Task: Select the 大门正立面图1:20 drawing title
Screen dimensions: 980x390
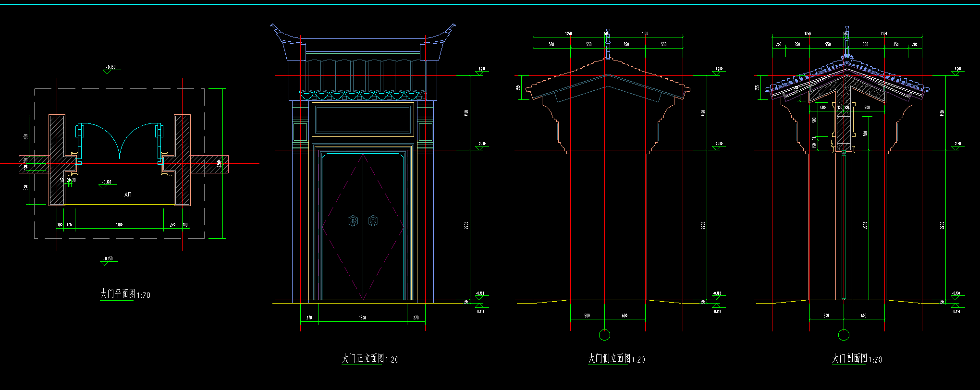Action: [370, 358]
